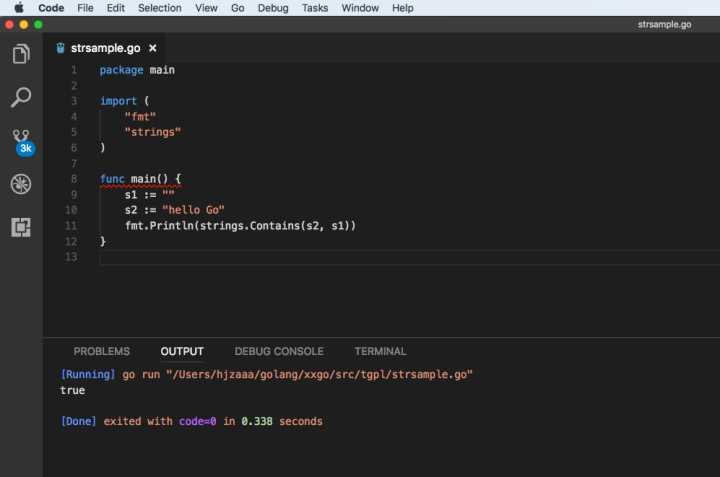Screen dimensions: 720x477
Task: Open the Tasks menu
Action: coord(315,8)
